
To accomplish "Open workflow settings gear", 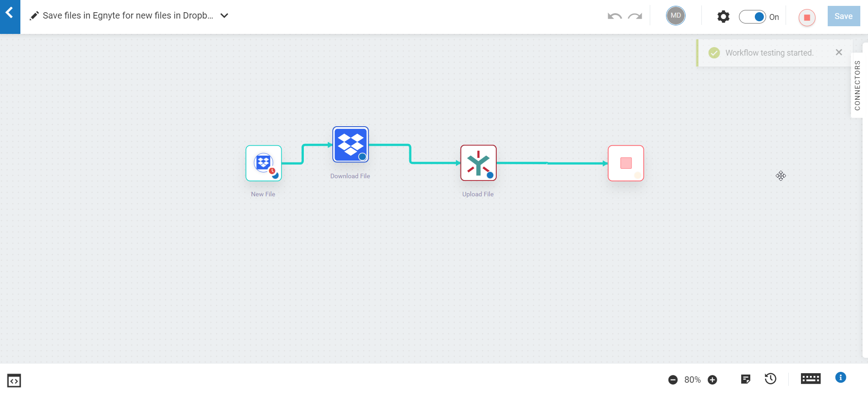I will point(724,17).
